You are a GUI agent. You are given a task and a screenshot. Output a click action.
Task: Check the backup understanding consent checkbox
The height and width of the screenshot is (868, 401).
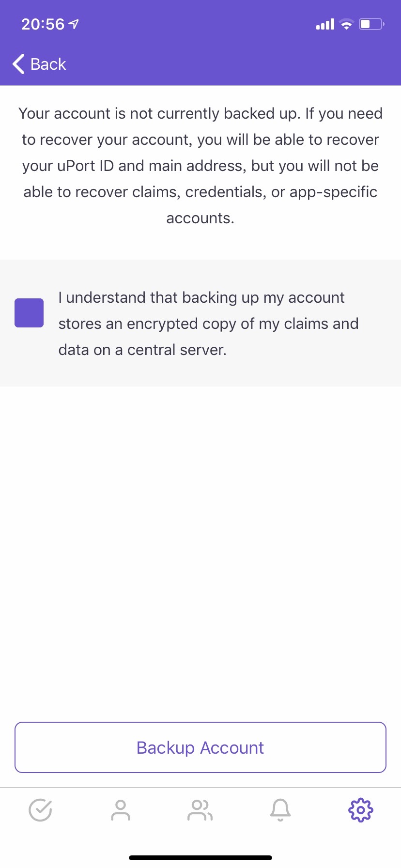coord(29,312)
